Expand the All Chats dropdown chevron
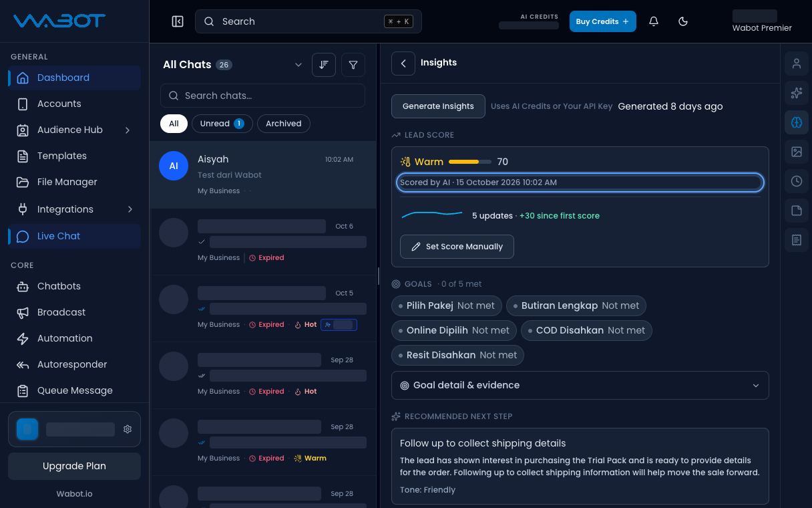 (298, 65)
